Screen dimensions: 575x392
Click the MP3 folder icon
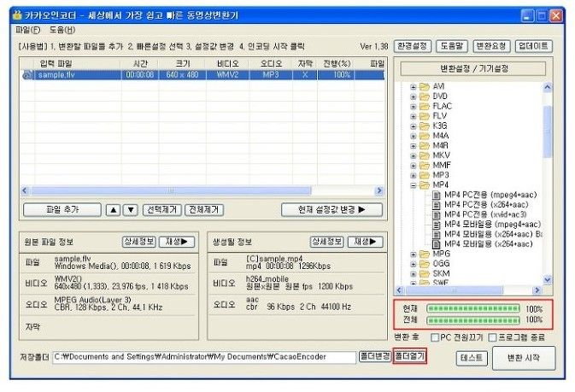click(425, 175)
